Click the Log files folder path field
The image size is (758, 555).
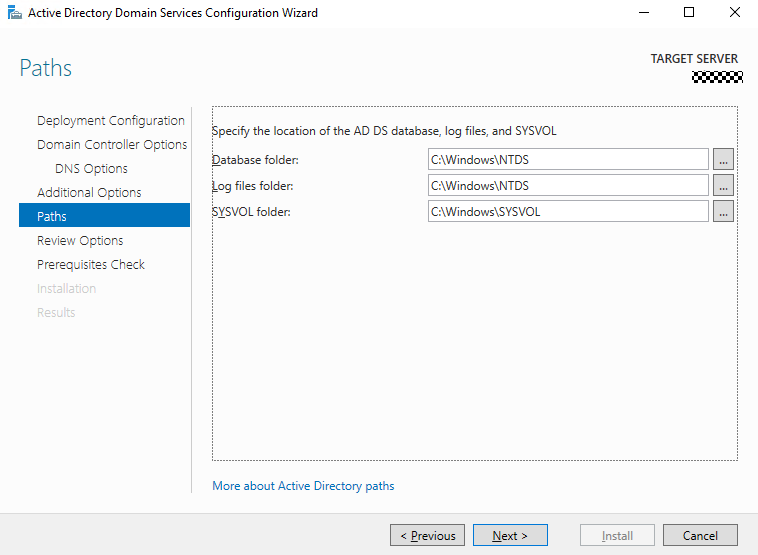(x=568, y=185)
